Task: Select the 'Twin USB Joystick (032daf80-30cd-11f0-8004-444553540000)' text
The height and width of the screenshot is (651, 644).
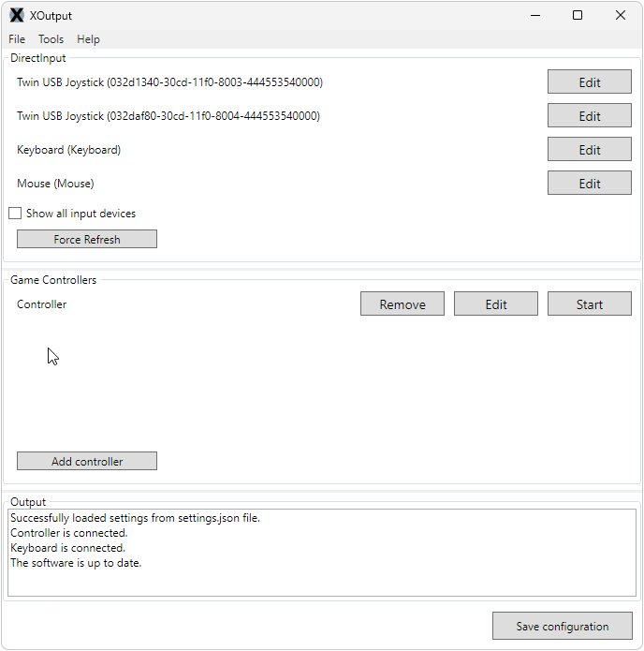Action: click(x=168, y=116)
